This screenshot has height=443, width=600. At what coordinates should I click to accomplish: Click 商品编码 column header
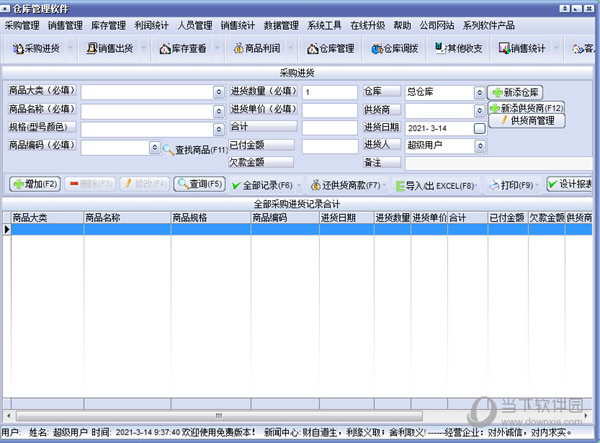coord(285,218)
